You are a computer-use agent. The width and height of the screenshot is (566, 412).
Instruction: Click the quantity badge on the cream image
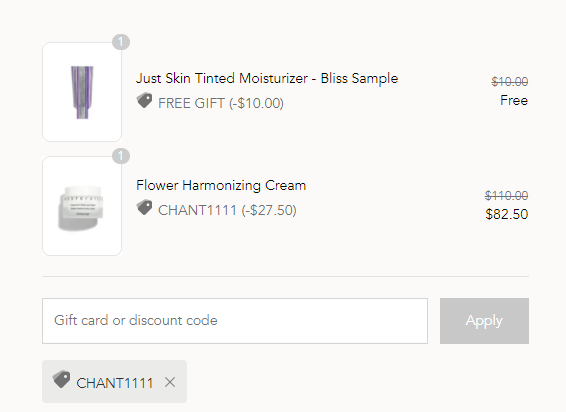121,156
